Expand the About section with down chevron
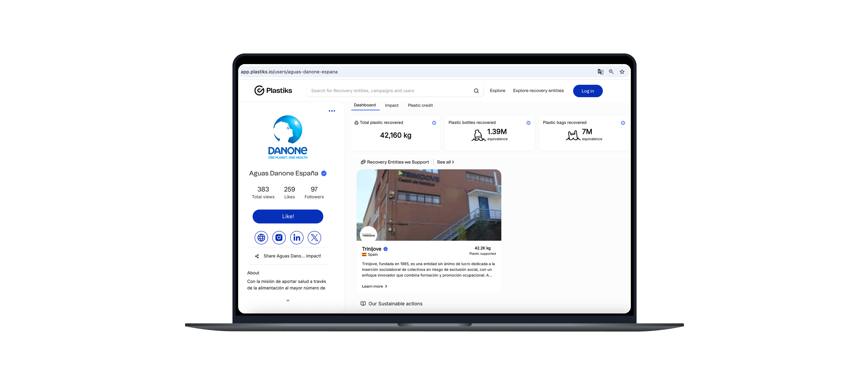Screen dimensions: 868x384 point(288,300)
